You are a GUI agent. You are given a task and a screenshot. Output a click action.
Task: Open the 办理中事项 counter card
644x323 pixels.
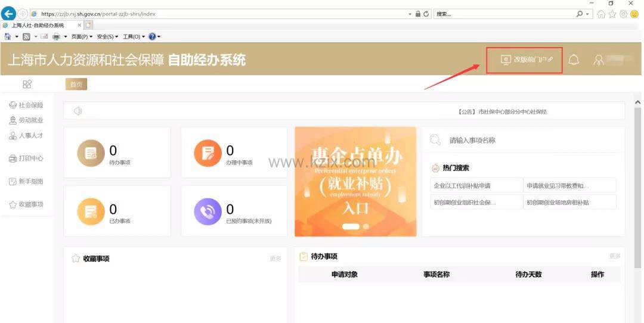[x=234, y=153]
